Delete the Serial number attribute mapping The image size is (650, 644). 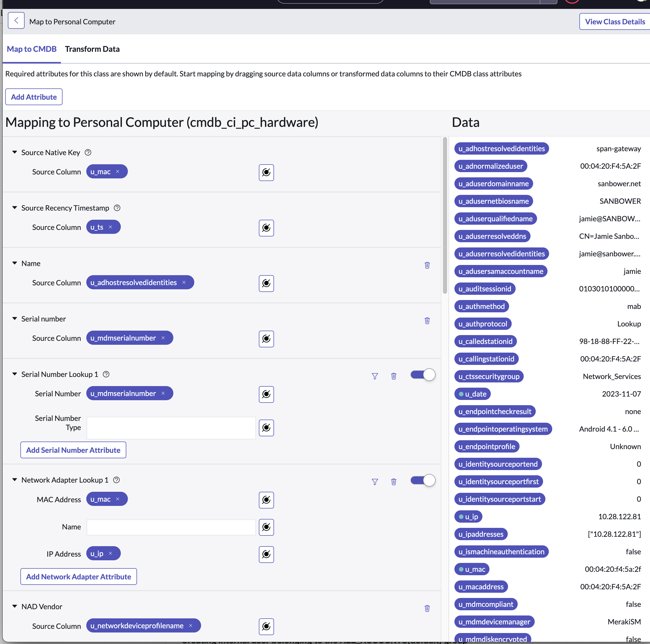(427, 321)
